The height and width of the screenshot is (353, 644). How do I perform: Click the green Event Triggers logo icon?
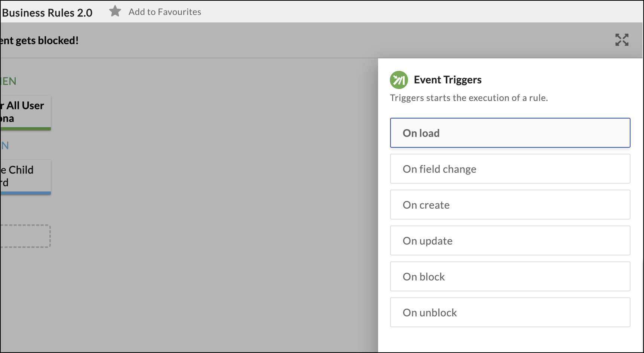point(399,80)
